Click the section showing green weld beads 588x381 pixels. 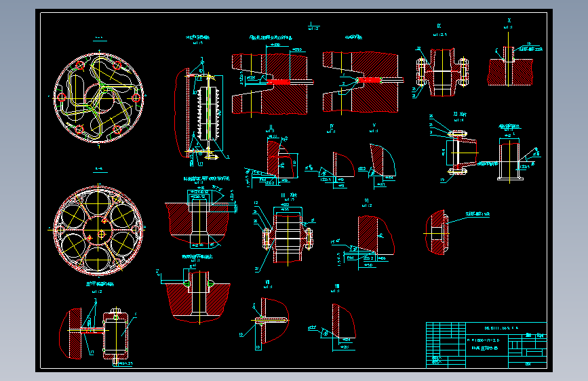(195, 294)
